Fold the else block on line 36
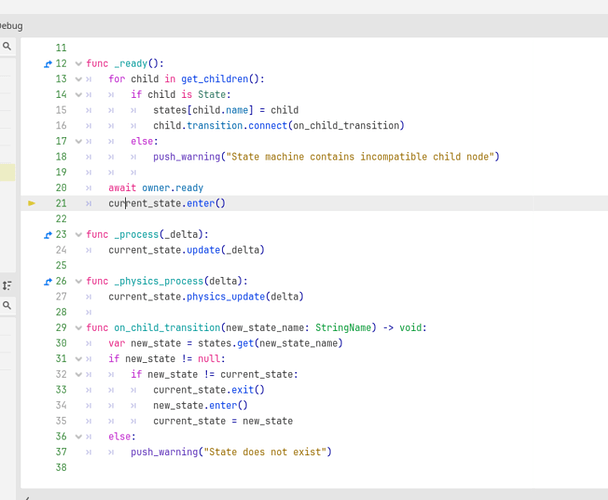Screen dimensions: 608x500 78,436
